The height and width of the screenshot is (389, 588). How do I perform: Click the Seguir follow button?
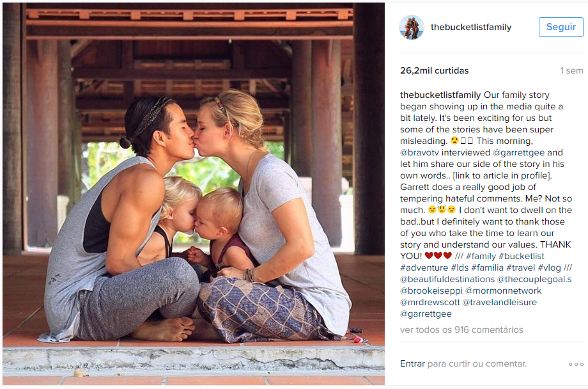(x=561, y=27)
